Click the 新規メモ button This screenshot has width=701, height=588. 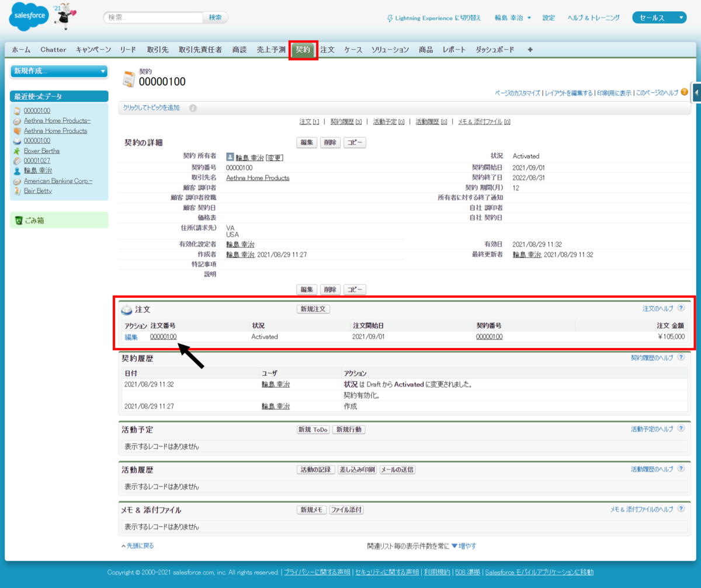pyautogui.click(x=311, y=510)
